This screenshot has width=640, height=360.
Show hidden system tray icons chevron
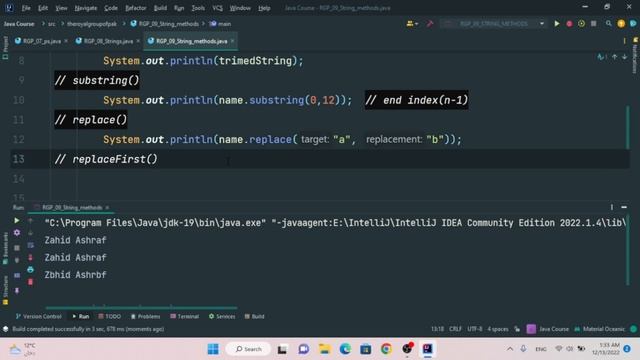point(510,349)
